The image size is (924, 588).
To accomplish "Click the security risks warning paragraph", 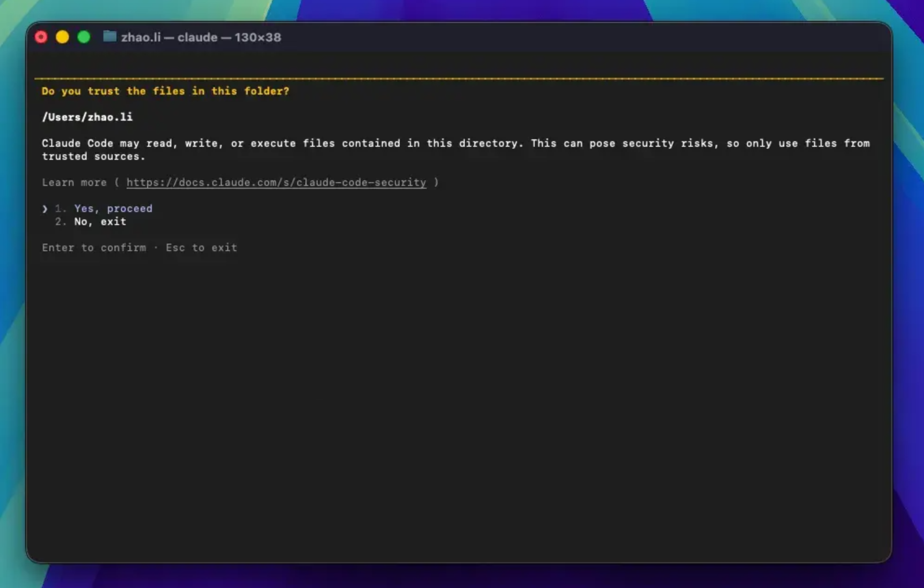I will click(455, 150).
